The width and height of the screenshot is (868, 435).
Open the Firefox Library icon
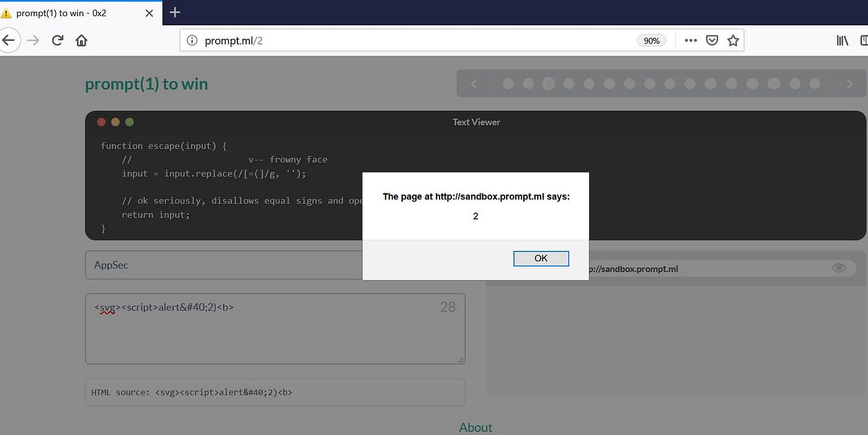tap(842, 40)
